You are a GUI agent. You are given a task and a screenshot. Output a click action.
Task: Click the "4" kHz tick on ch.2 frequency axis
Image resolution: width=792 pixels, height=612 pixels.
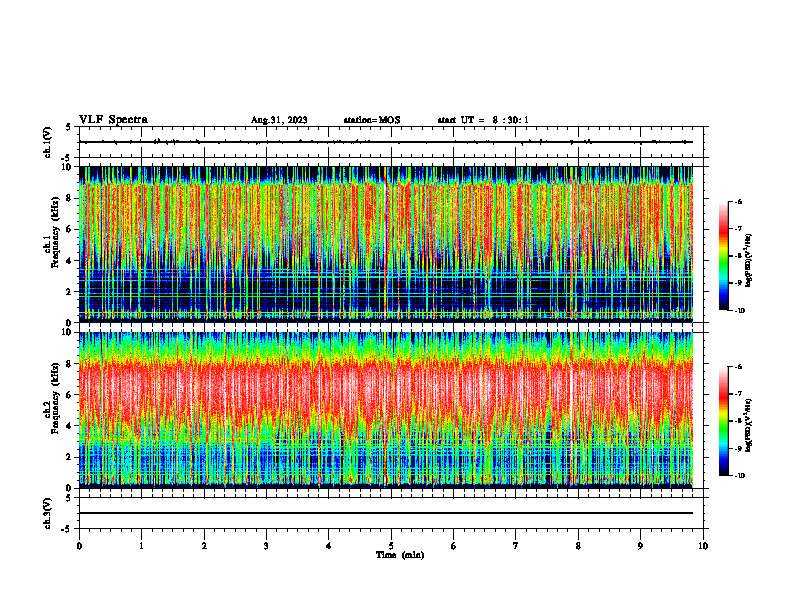70,426
